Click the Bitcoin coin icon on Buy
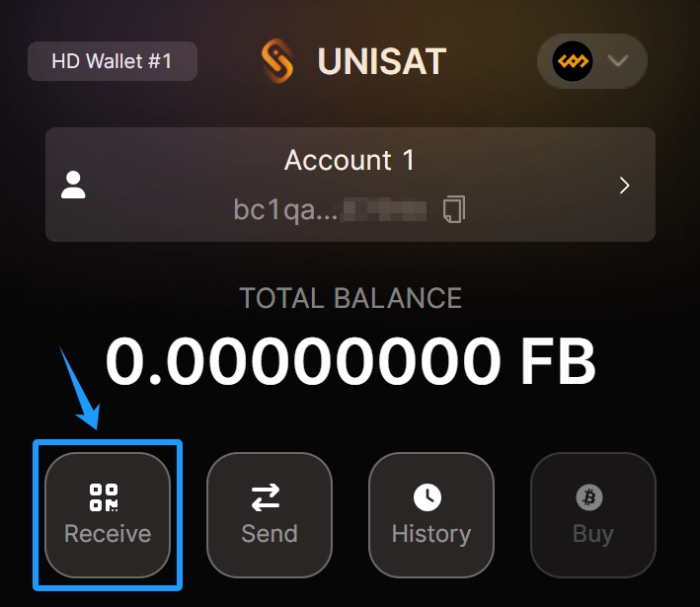Image resolution: width=700 pixels, height=607 pixels. (589, 497)
